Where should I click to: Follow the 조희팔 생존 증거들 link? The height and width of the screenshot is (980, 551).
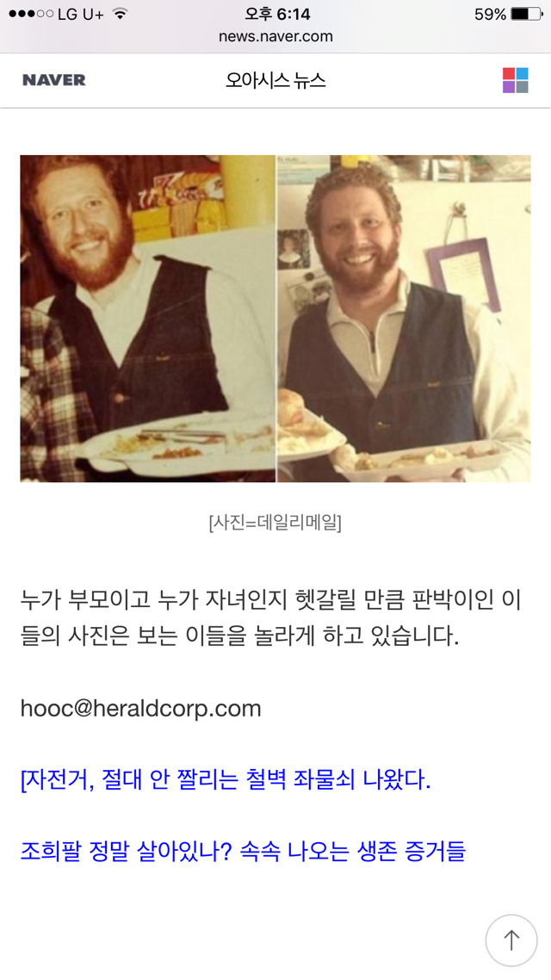tap(243, 851)
